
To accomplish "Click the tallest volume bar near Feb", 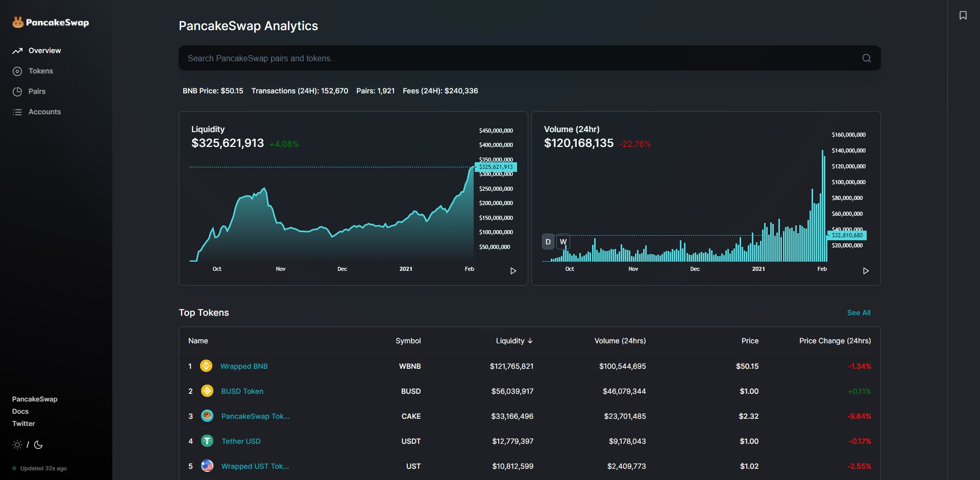I will point(822,206).
